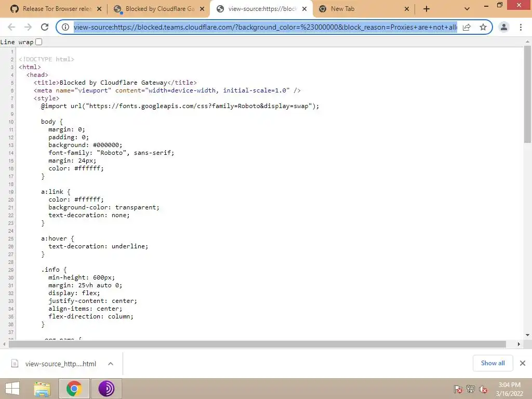Viewport: 532px width, 399px height.
Task: Click the scroll down arrow
Action: [527, 335]
